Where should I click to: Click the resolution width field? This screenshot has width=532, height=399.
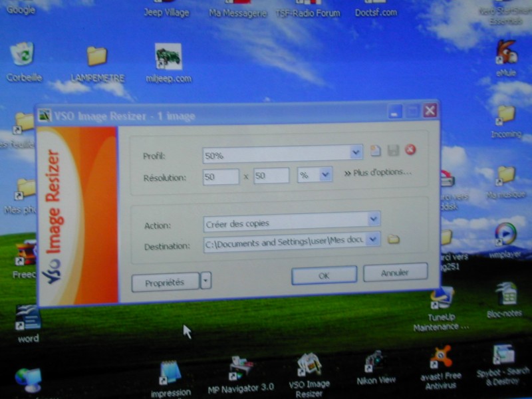point(221,177)
